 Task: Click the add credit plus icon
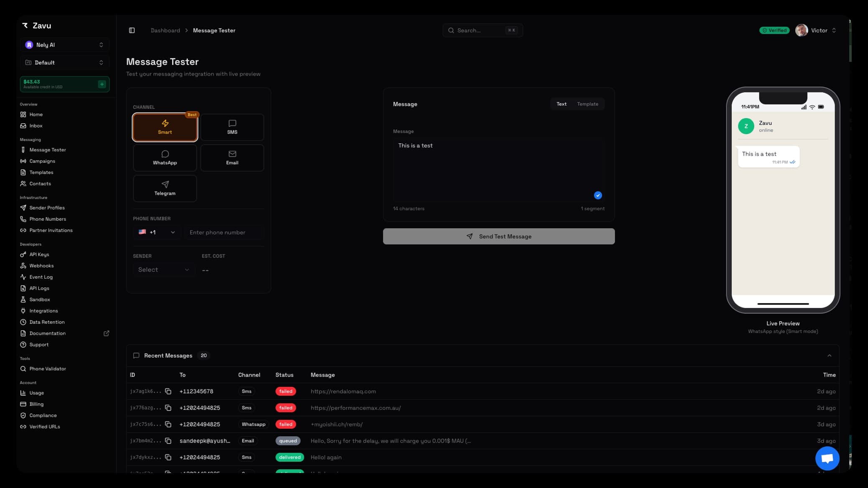[102, 84]
